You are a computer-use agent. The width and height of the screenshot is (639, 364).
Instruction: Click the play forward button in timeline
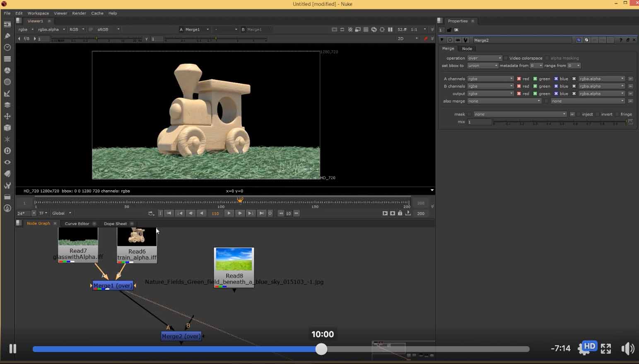click(229, 213)
